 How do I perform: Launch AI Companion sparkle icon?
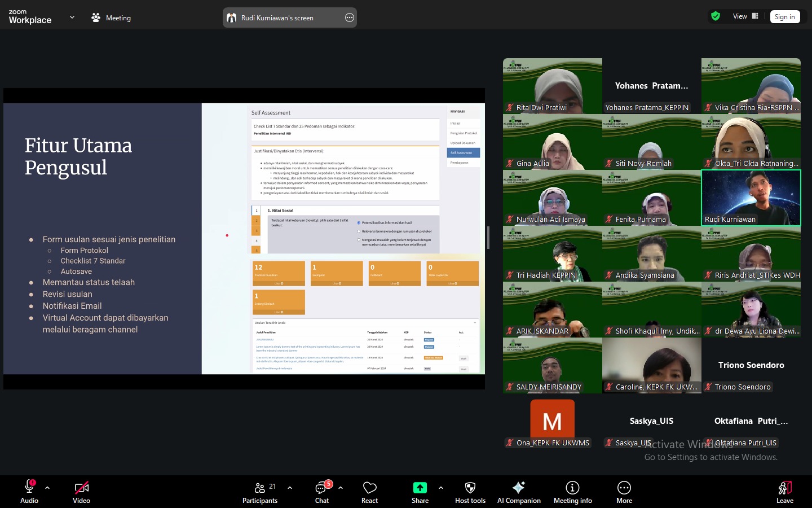pos(518,488)
